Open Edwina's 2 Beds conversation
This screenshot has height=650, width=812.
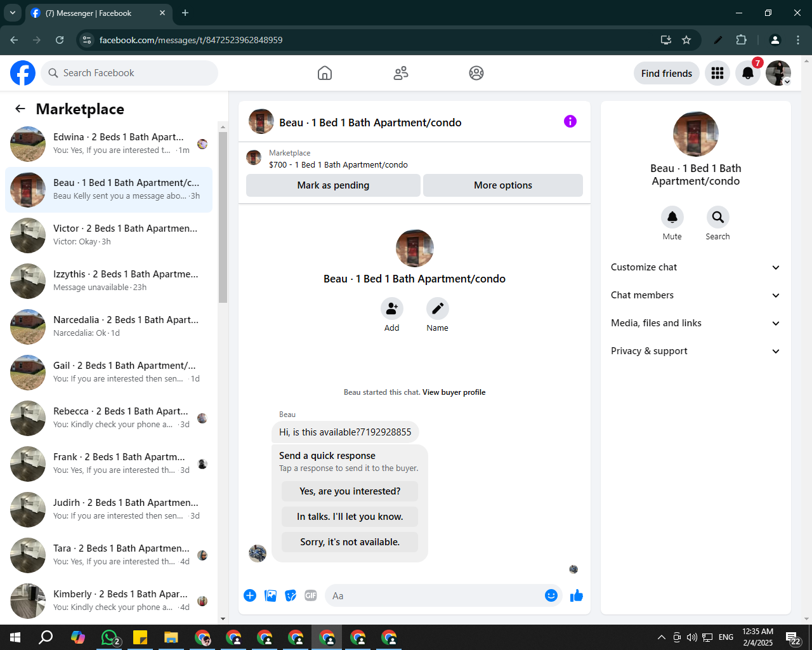click(x=108, y=144)
